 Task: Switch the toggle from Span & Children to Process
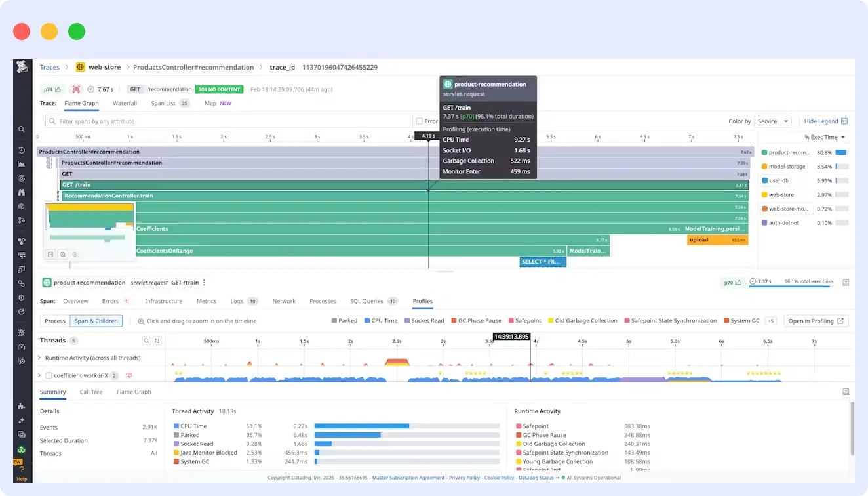pos(54,321)
